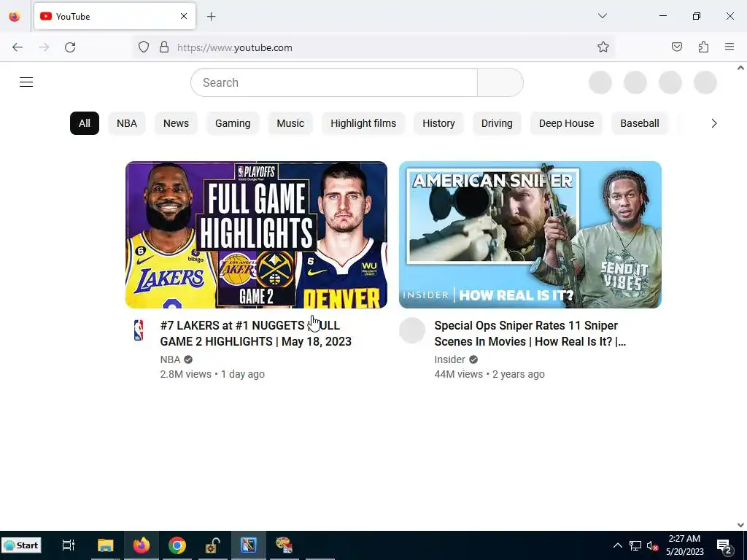Open the Windows Start menu
The image size is (747, 560).
21,545
